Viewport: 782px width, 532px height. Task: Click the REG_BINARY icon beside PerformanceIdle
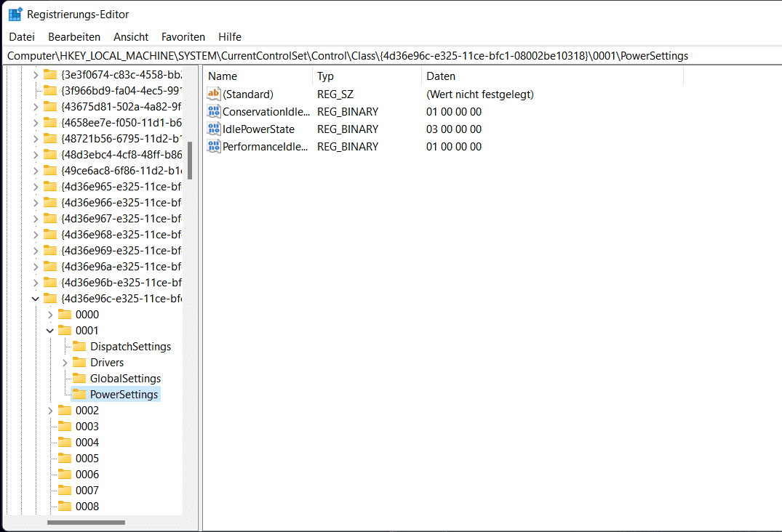[214, 146]
